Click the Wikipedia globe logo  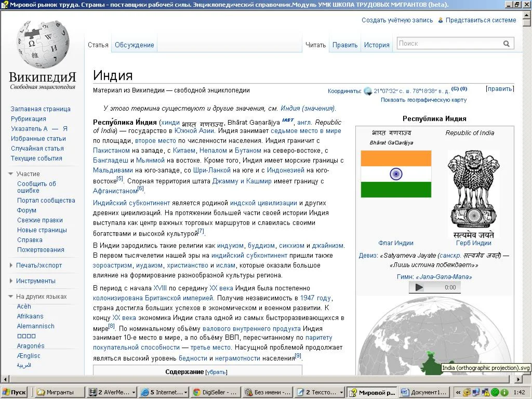[x=43, y=45]
